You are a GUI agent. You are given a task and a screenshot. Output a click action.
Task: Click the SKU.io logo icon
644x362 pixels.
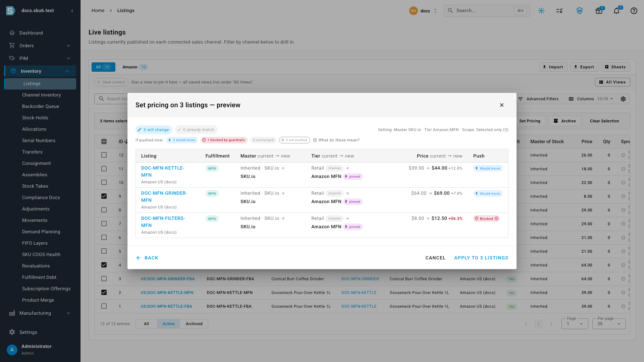(11, 11)
